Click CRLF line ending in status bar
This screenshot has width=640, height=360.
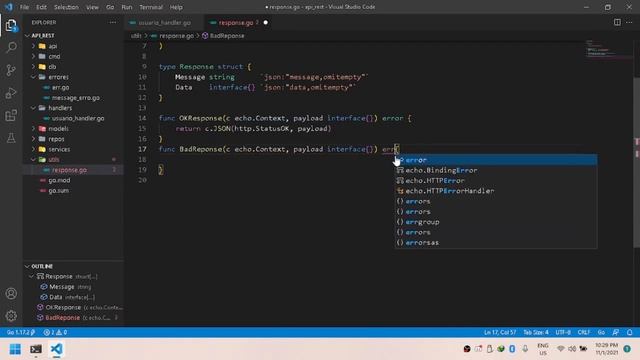[x=584, y=332]
